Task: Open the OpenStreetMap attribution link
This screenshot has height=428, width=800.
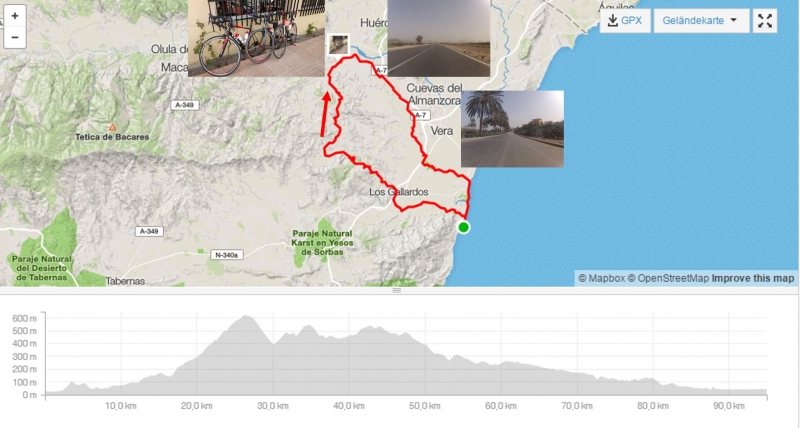Action: click(668, 279)
